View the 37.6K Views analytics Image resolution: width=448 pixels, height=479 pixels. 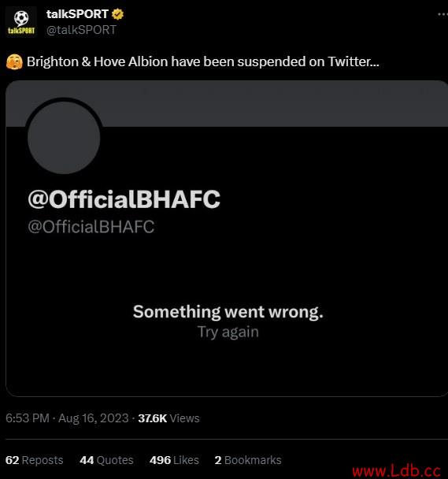tap(168, 418)
